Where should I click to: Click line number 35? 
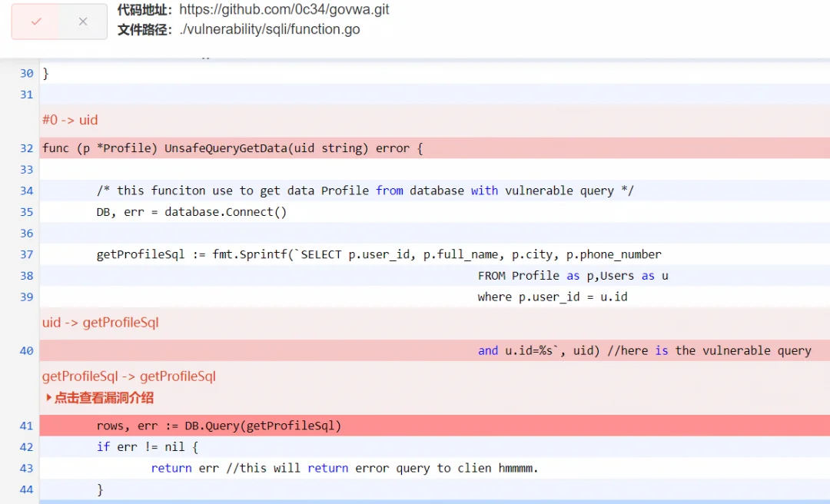(26, 212)
